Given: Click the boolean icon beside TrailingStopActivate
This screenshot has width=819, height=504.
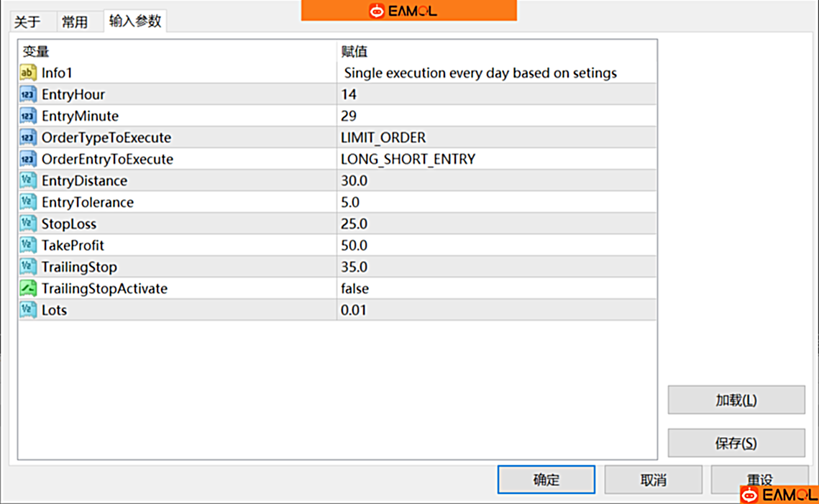Looking at the screenshot, I should (x=28, y=288).
